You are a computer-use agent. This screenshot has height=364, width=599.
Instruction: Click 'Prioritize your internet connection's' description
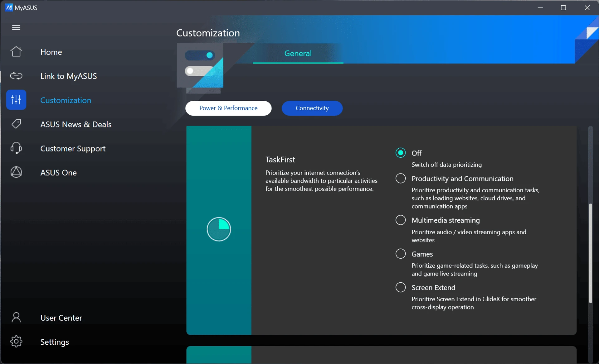click(x=321, y=181)
